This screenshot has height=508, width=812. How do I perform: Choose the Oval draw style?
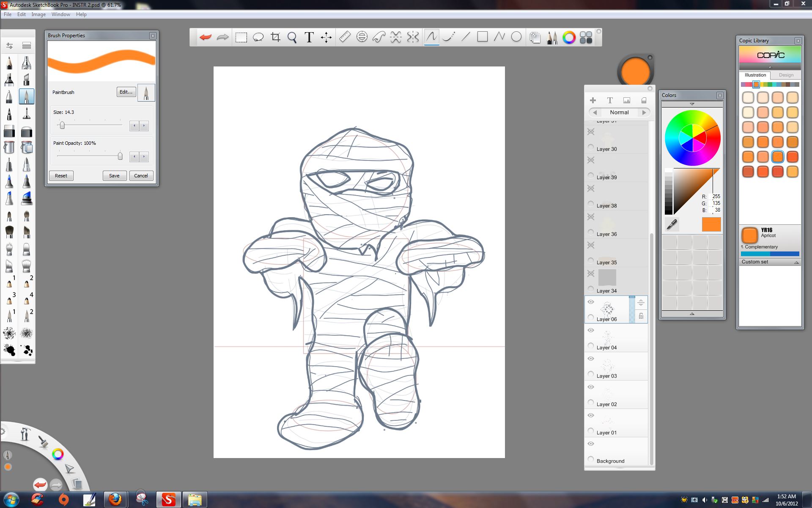click(x=516, y=37)
